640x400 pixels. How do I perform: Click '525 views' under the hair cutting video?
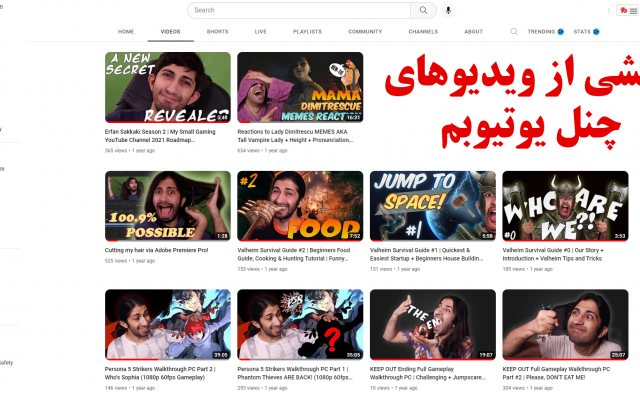pyautogui.click(x=116, y=261)
